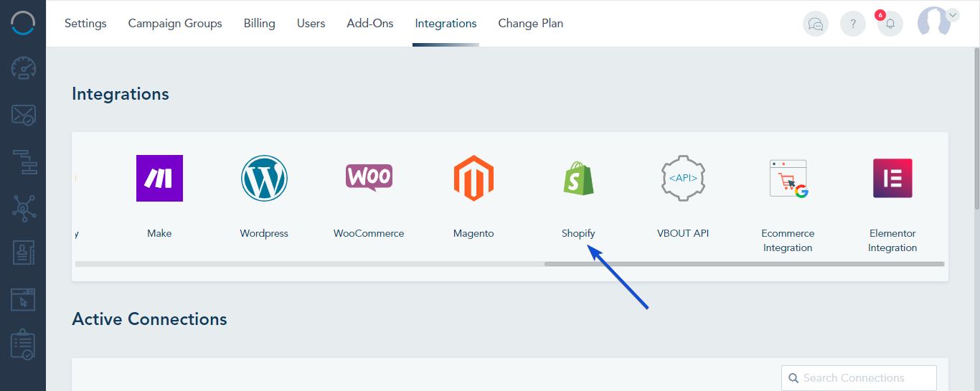
Task: Focus the Search Connections field
Action: pos(859,378)
